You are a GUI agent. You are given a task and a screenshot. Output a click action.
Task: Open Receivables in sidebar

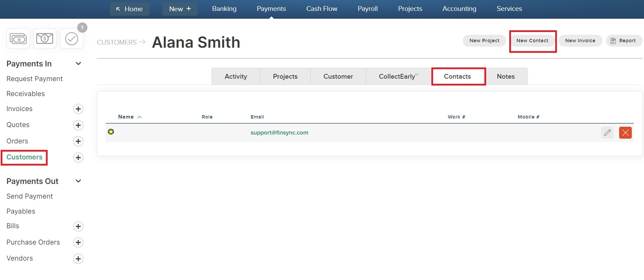[26, 94]
